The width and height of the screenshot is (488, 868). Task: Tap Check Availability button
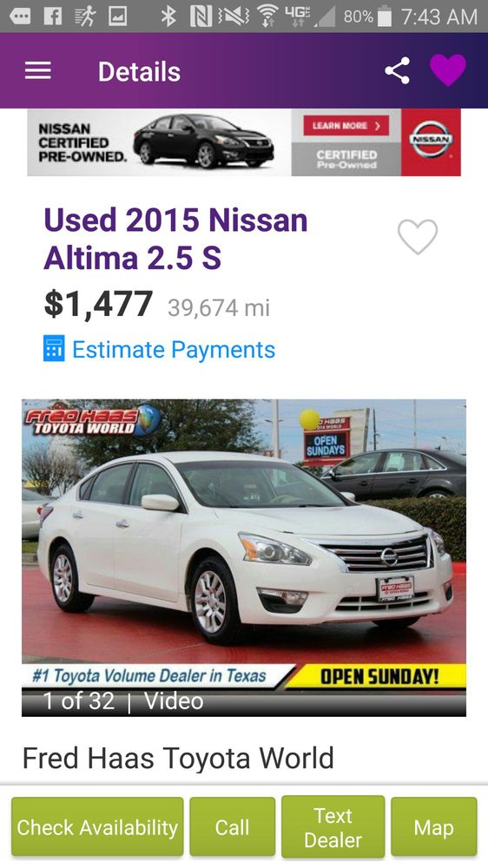pos(97,827)
